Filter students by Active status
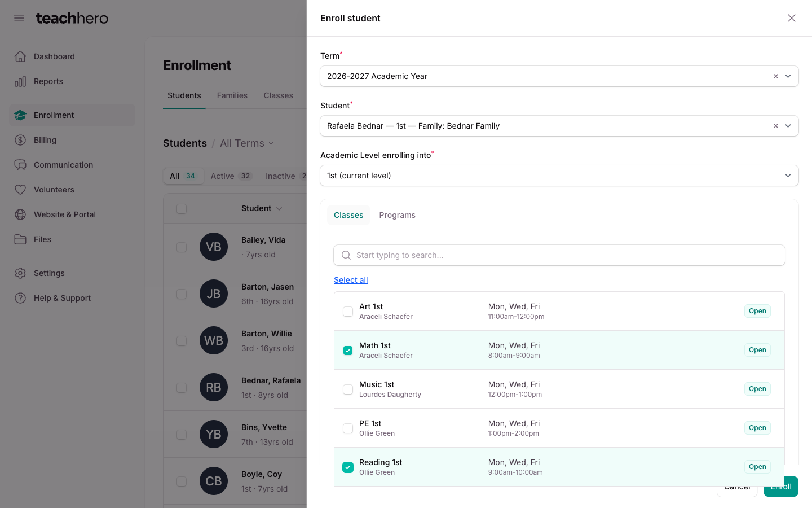 [x=231, y=176]
